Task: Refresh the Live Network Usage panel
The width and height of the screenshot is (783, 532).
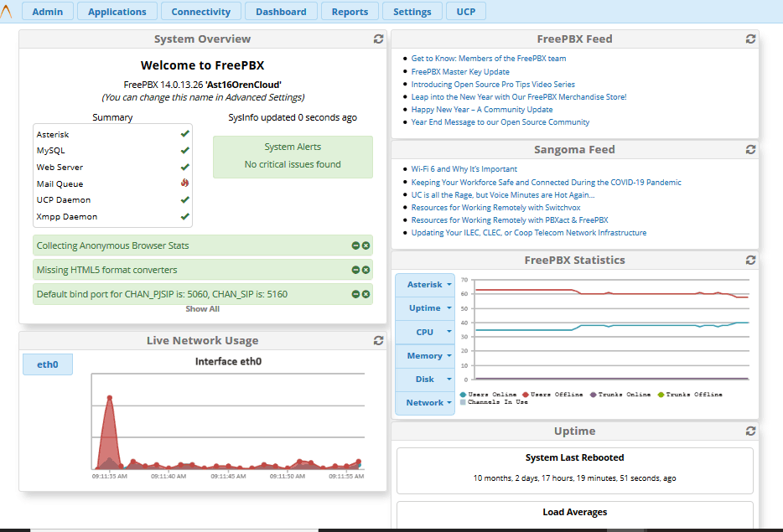Action: click(x=378, y=340)
